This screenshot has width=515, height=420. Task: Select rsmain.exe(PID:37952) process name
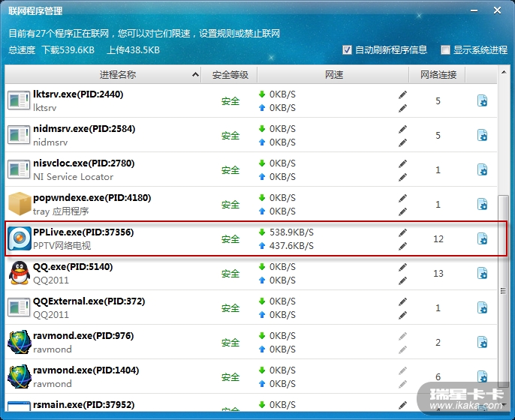pyautogui.click(x=84, y=405)
